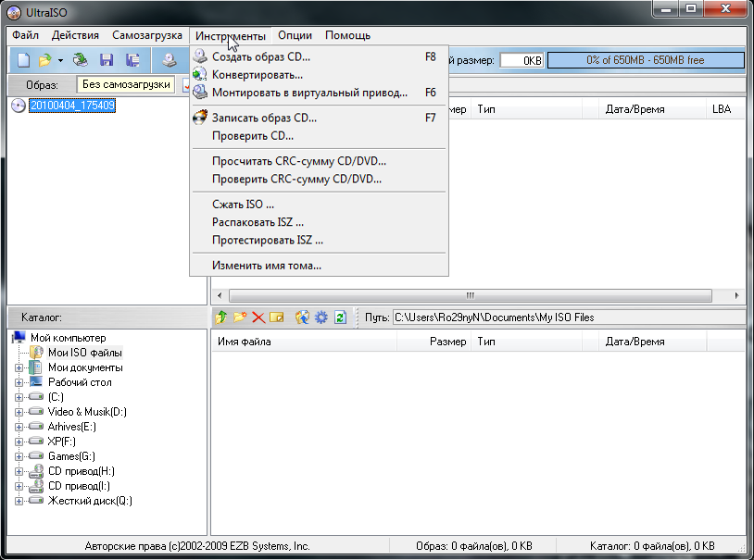
Task: Open the Самозагрузка menu
Action: click(x=147, y=35)
